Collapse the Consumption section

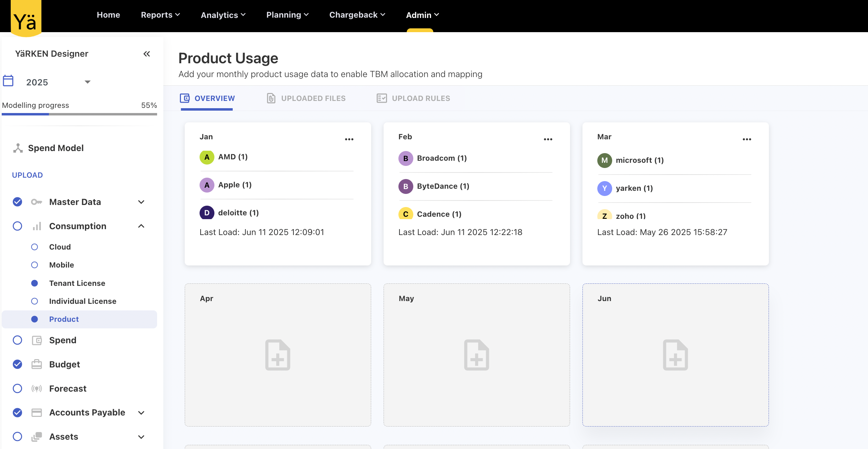tap(141, 226)
